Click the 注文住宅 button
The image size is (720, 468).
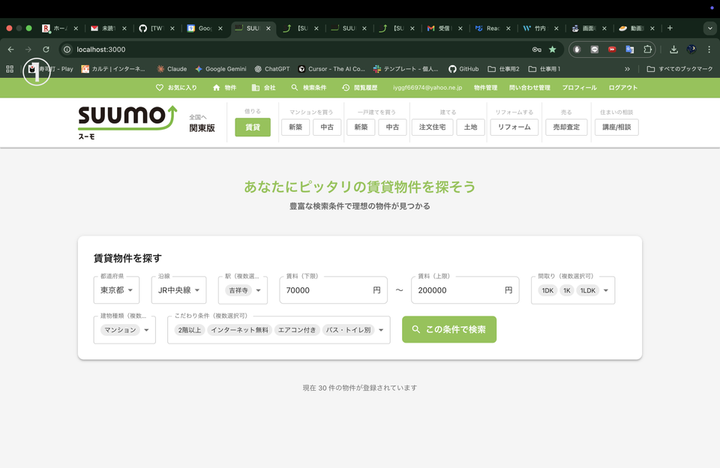coord(433,127)
